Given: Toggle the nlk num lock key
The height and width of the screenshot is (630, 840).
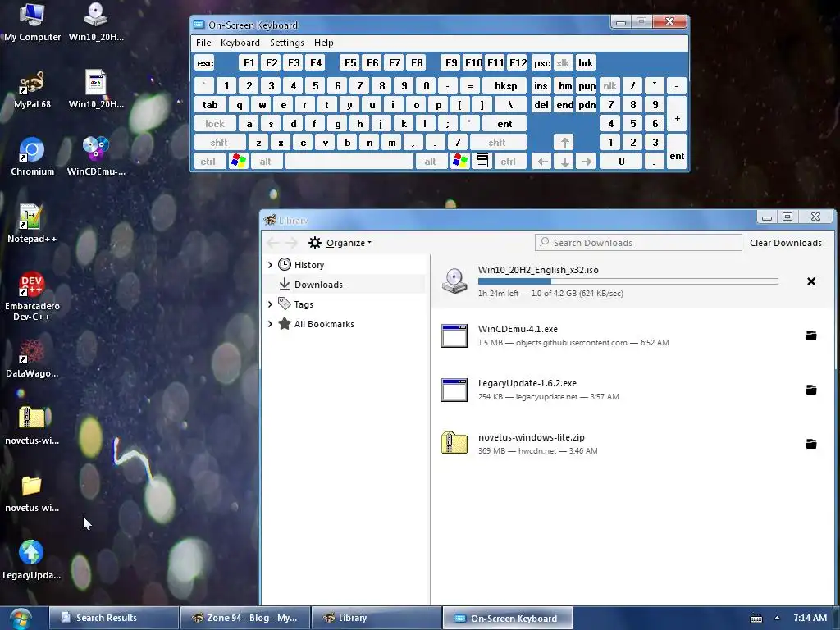Looking at the screenshot, I should coord(610,85).
